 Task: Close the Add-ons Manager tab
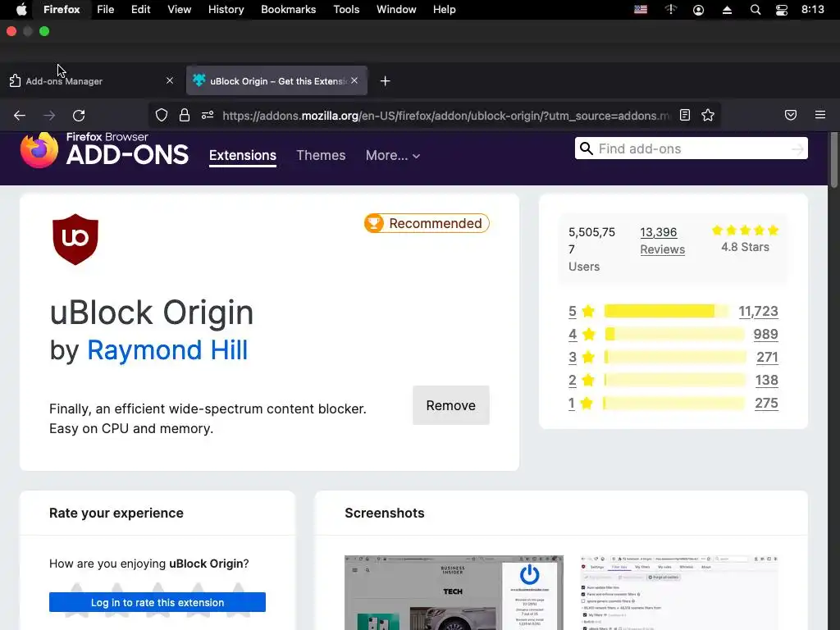[170, 80]
